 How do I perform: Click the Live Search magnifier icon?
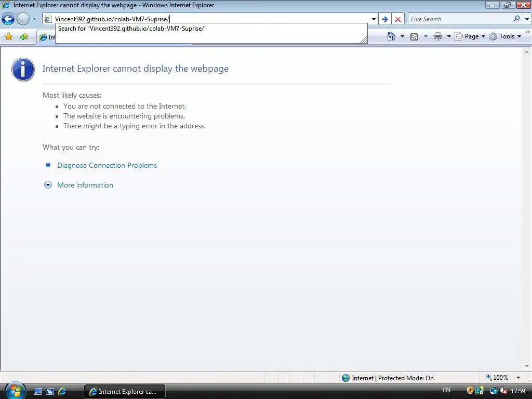(x=516, y=19)
